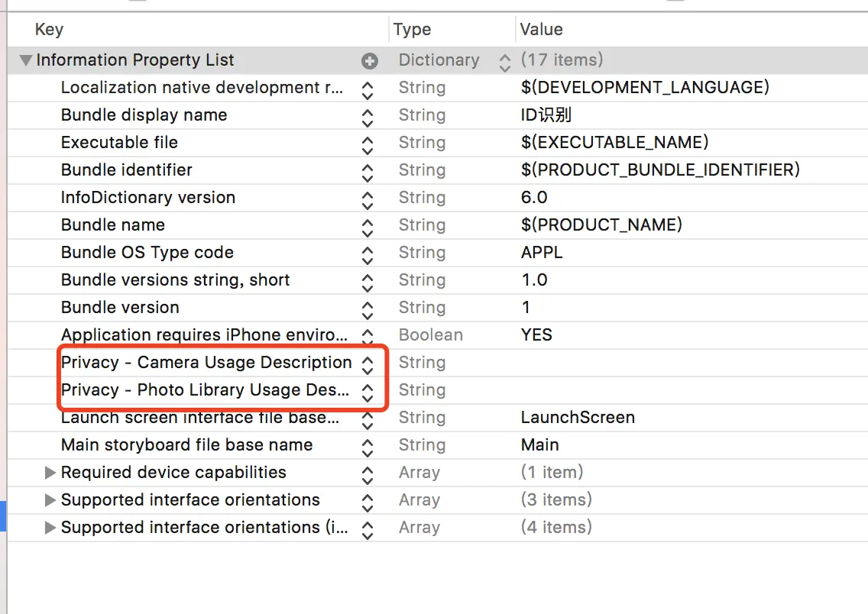Click the up-down control on InfoDictionary version row

(x=368, y=197)
